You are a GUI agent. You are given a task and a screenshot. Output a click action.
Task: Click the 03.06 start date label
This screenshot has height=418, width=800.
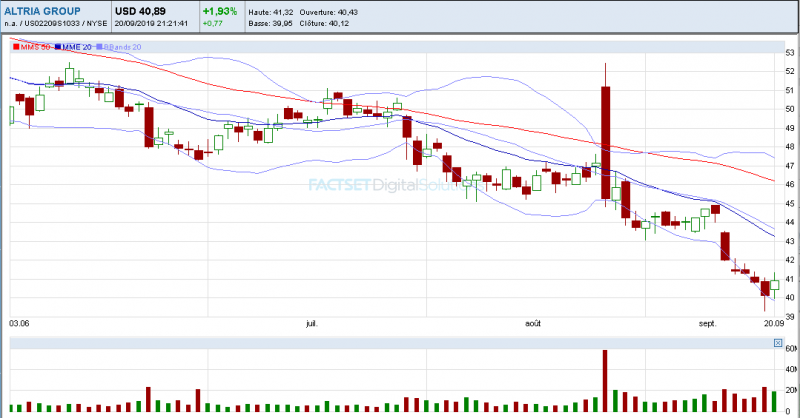point(20,324)
